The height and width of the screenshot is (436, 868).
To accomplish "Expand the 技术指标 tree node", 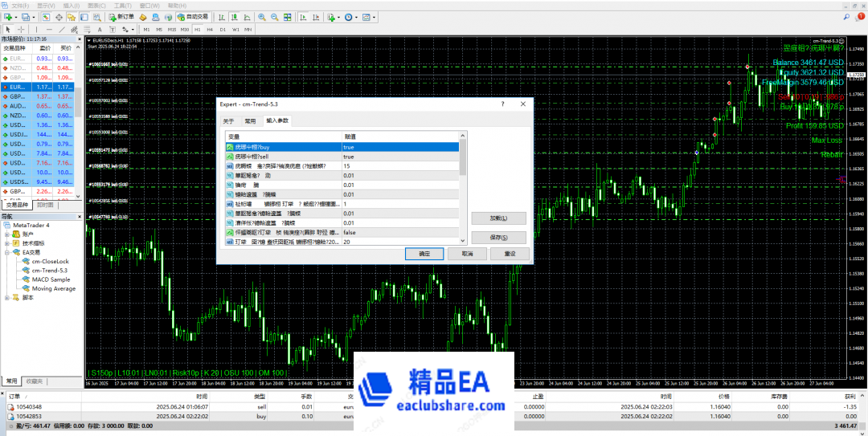I will click(x=7, y=242).
